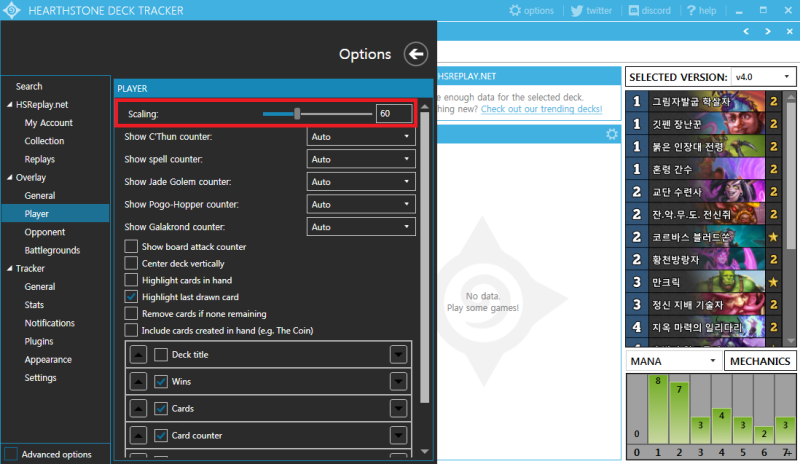The image size is (800, 464).
Task: Open Search in options sidebar
Action: coord(29,87)
